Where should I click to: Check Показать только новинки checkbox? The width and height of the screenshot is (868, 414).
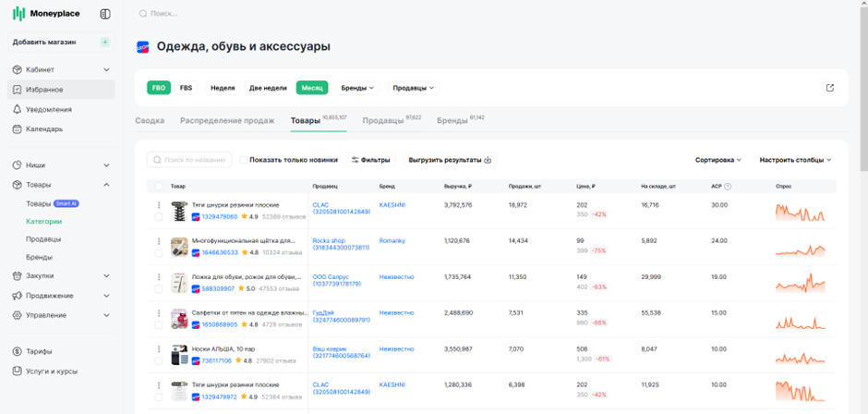coord(244,160)
